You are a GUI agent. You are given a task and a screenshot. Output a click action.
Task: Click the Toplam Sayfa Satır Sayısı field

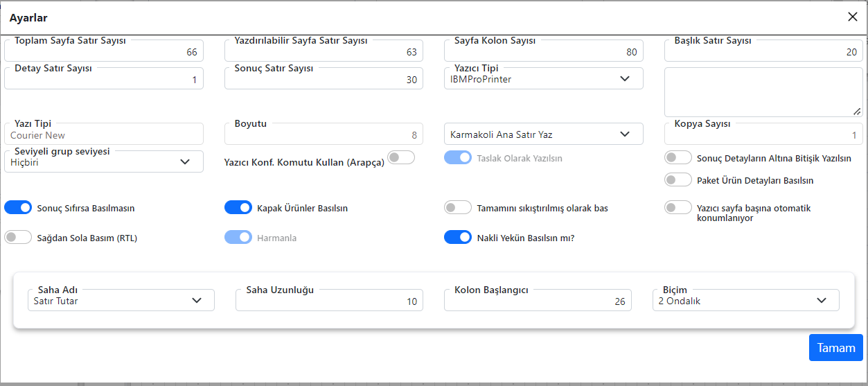(104, 52)
